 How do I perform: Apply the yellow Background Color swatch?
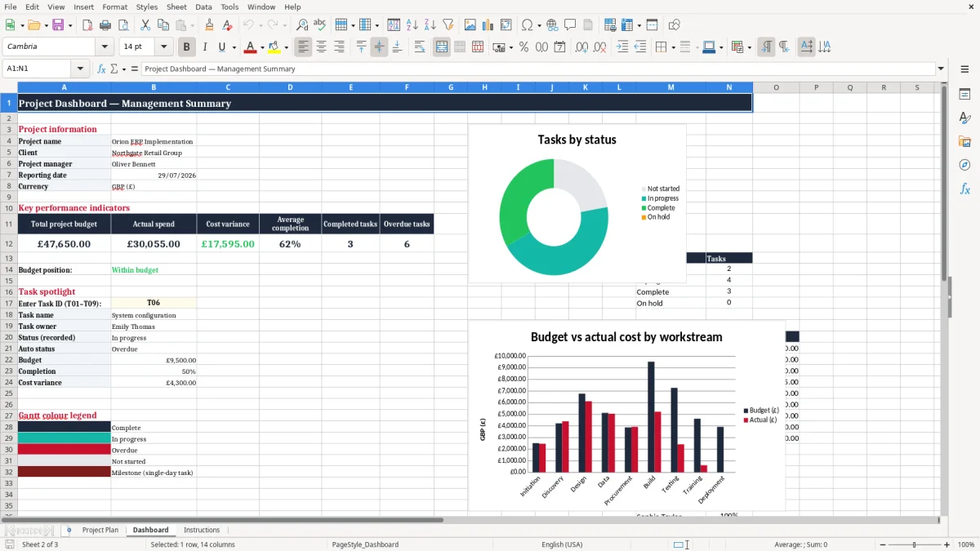tap(275, 47)
